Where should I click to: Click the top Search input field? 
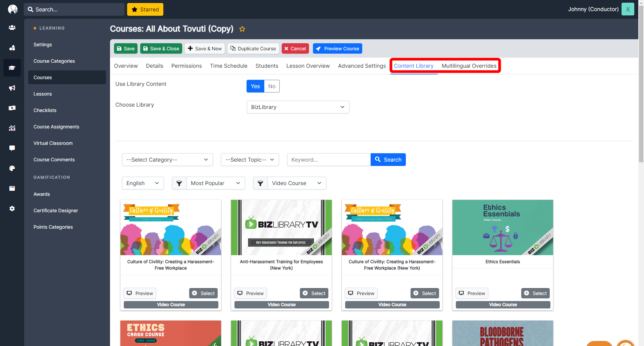(x=74, y=9)
